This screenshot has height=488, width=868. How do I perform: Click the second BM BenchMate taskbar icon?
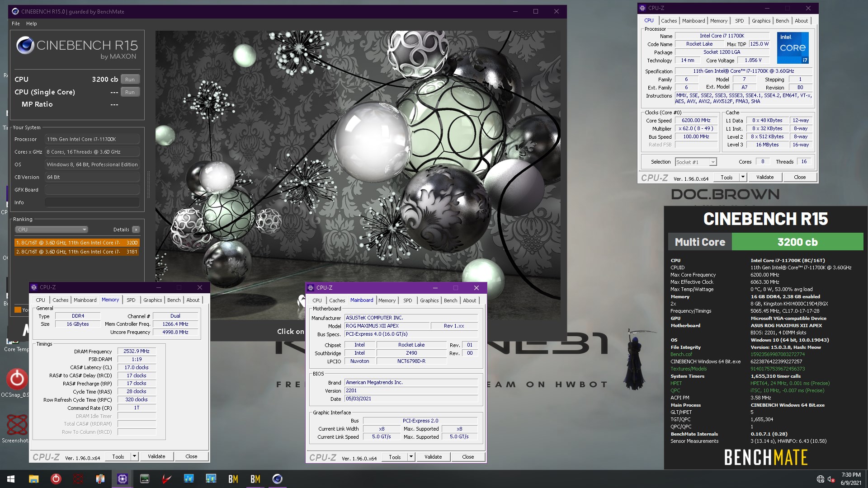[255, 479]
